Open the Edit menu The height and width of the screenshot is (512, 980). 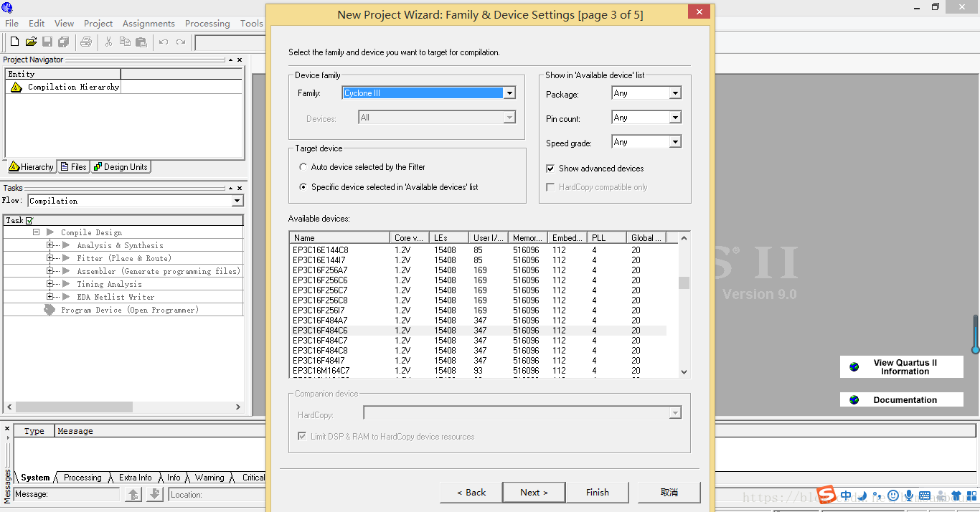coord(37,24)
